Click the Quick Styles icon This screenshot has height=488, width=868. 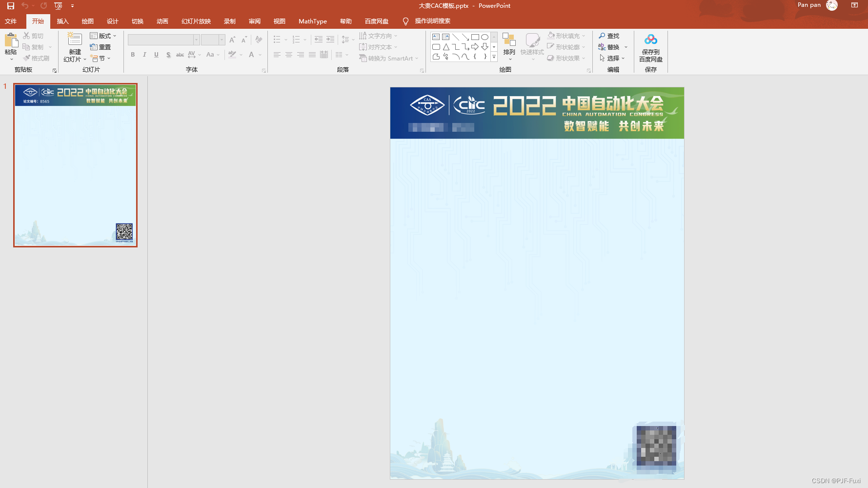tap(532, 40)
